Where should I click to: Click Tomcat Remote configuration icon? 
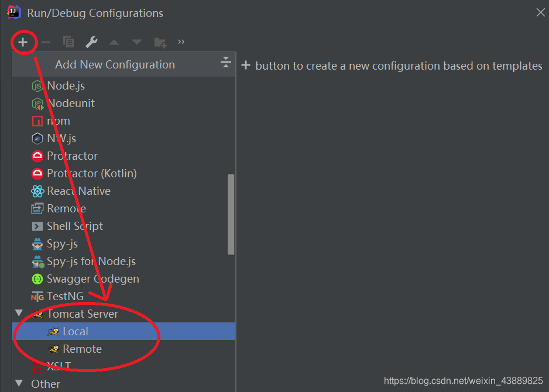pos(53,349)
